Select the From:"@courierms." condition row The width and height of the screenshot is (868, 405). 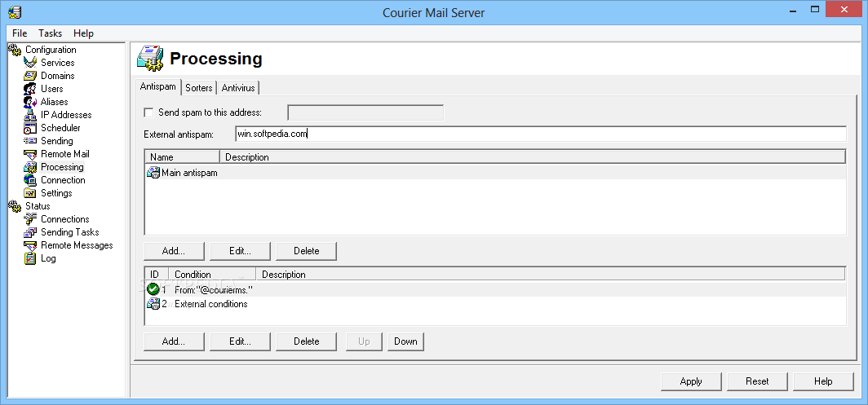click(x=495, y=288)
